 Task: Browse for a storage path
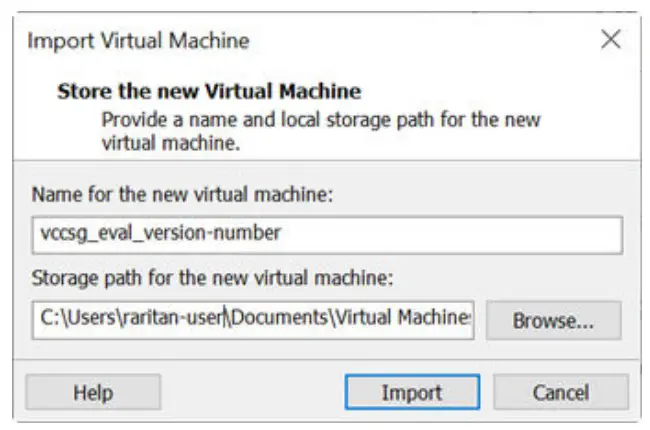pyautogui.click(x=553, y=321)
